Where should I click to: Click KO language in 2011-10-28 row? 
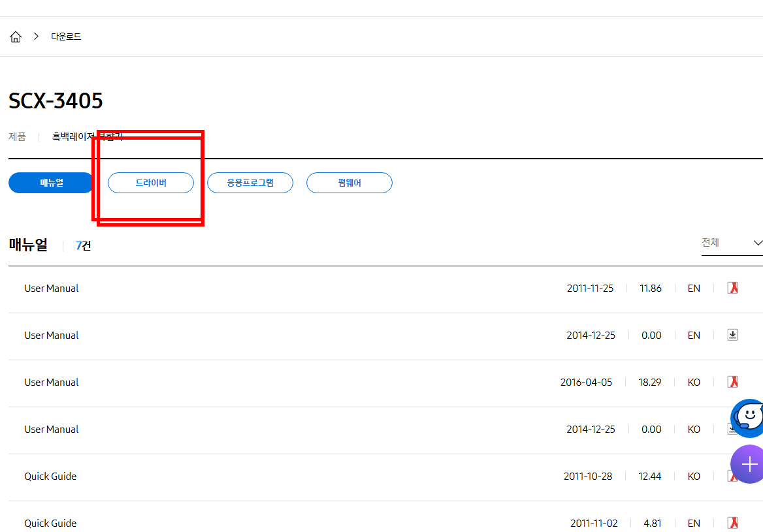[694, 476]
